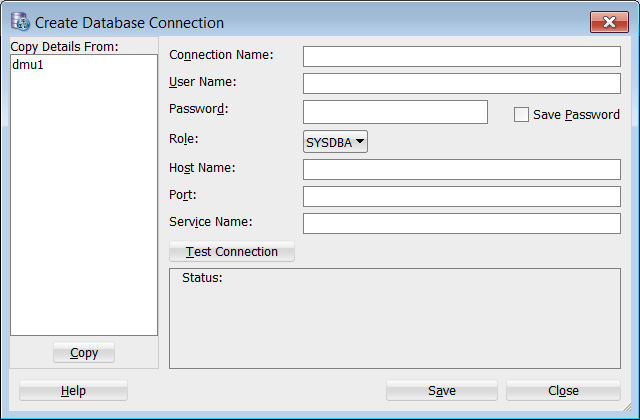Click the Port input field
This screenshot has width=640, height=420.
click(x=461, y=196)
